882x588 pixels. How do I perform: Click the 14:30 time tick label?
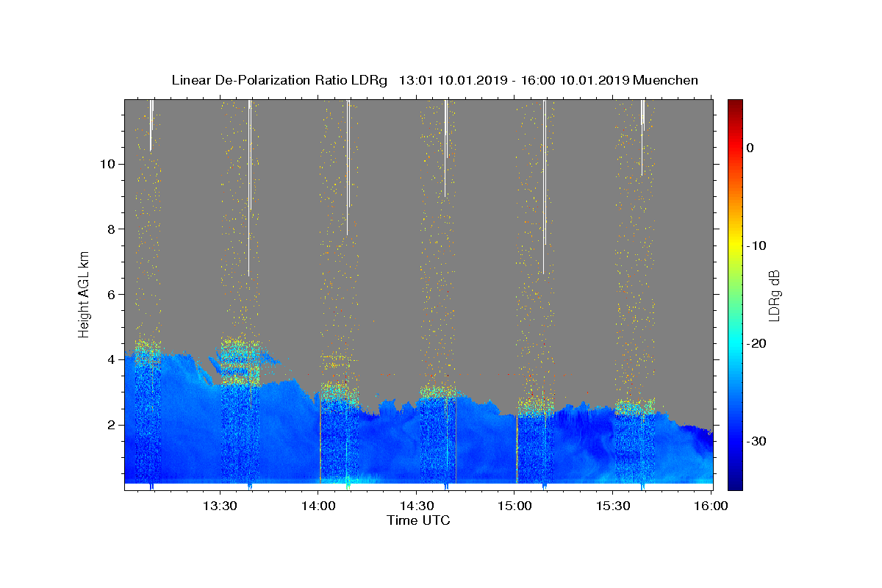coord(416,506)
